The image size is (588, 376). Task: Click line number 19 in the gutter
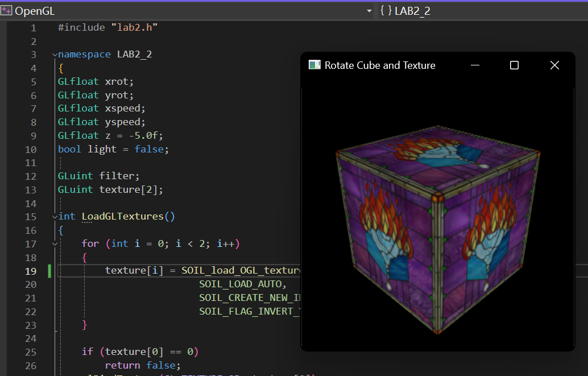(x=31, y=271)
